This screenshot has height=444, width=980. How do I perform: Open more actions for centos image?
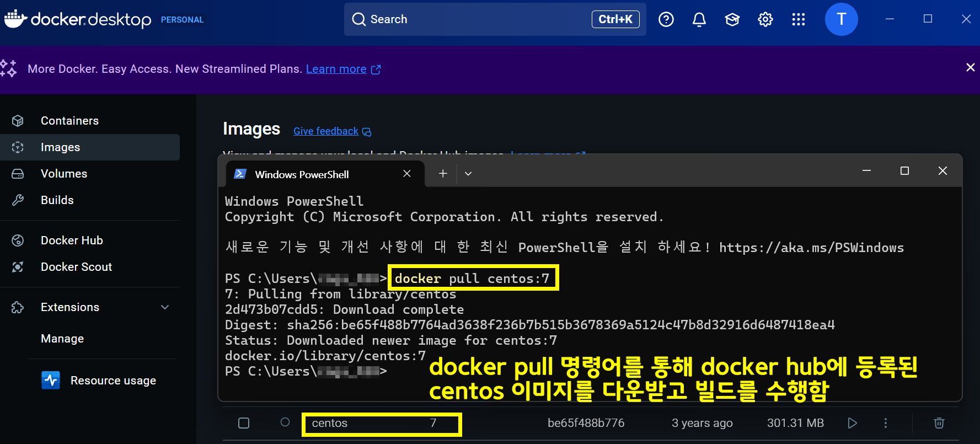coord(886,423)
